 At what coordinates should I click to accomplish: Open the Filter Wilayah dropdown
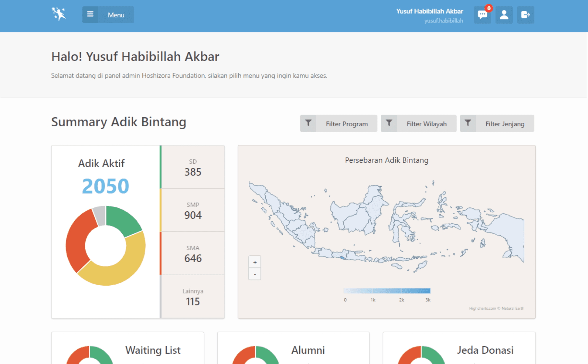point(418,123)
